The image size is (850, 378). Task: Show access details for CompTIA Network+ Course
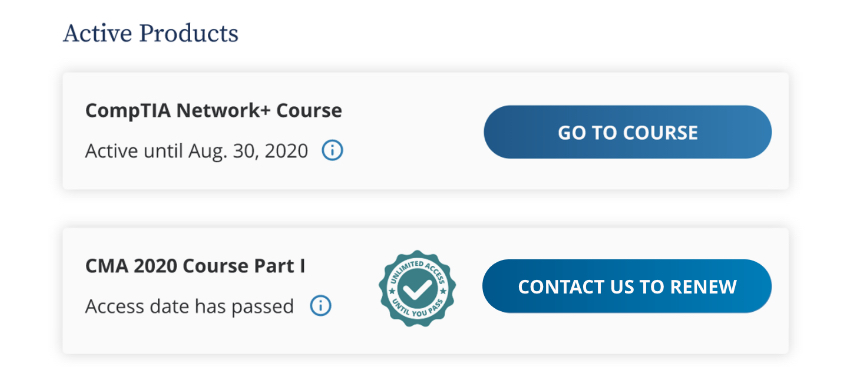point(332,150)
